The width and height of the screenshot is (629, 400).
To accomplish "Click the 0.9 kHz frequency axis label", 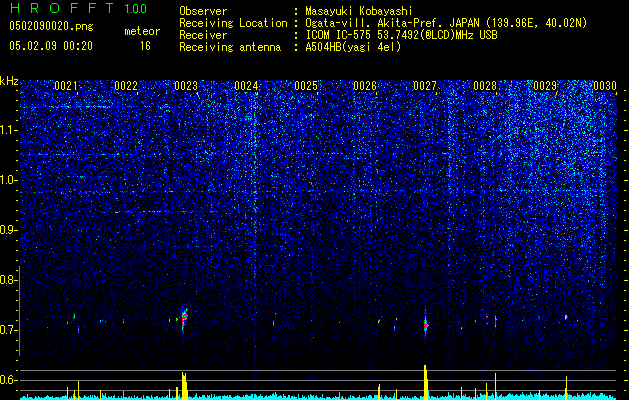I will click(7, 230).
